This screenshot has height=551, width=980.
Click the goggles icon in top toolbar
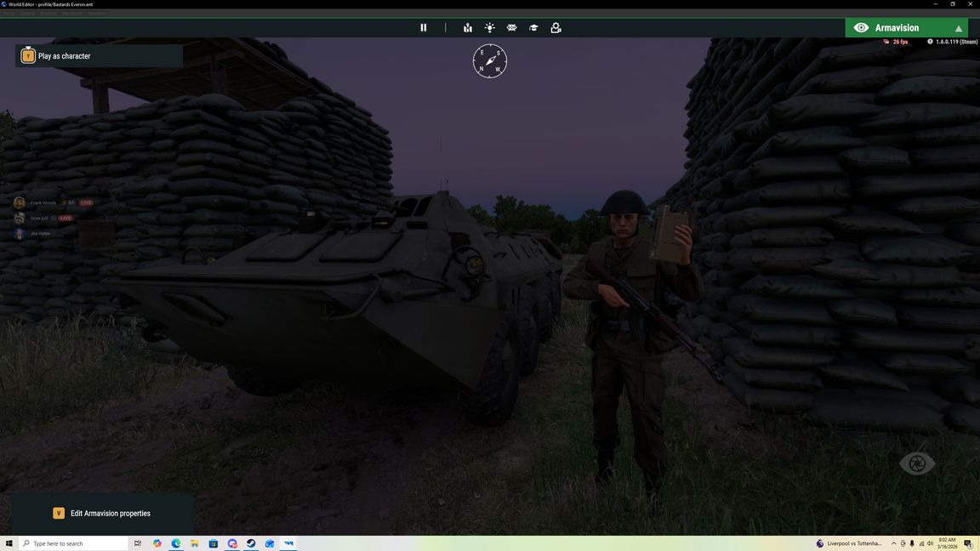511,27
